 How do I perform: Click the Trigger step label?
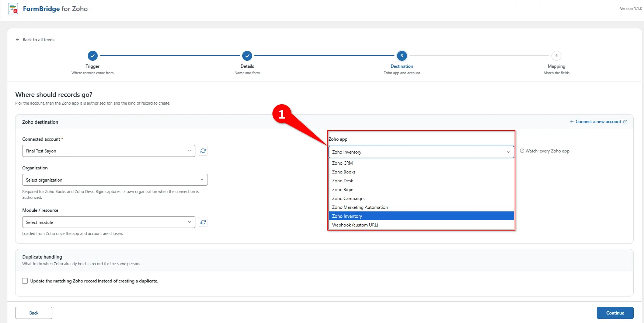click(93, 66)
